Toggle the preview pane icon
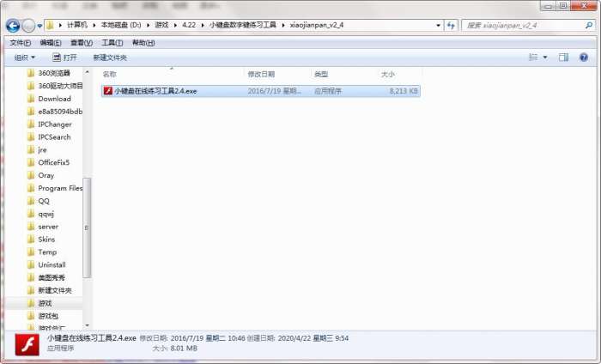The image size is (601, 364). [563, 58]
